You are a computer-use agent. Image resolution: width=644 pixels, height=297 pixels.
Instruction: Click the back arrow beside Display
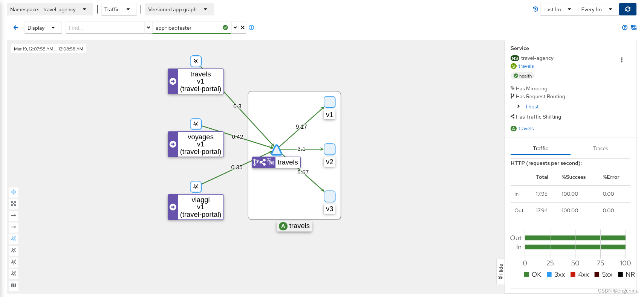pos(16,27)
